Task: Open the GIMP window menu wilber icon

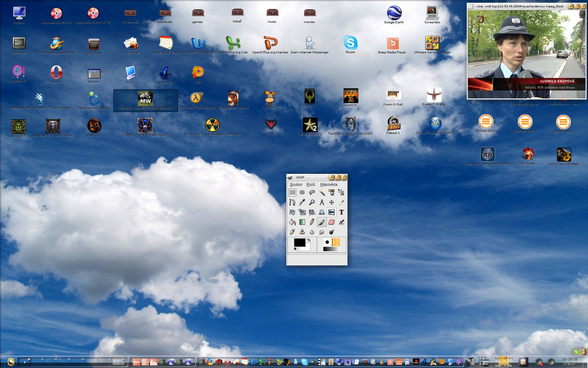Action: coord(290,178)
